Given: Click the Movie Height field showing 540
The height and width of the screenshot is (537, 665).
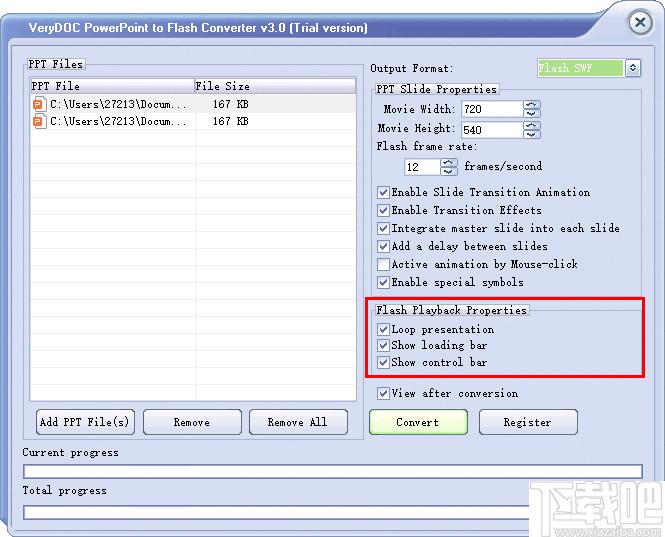Looking at the screenshot, I should 492,129.
